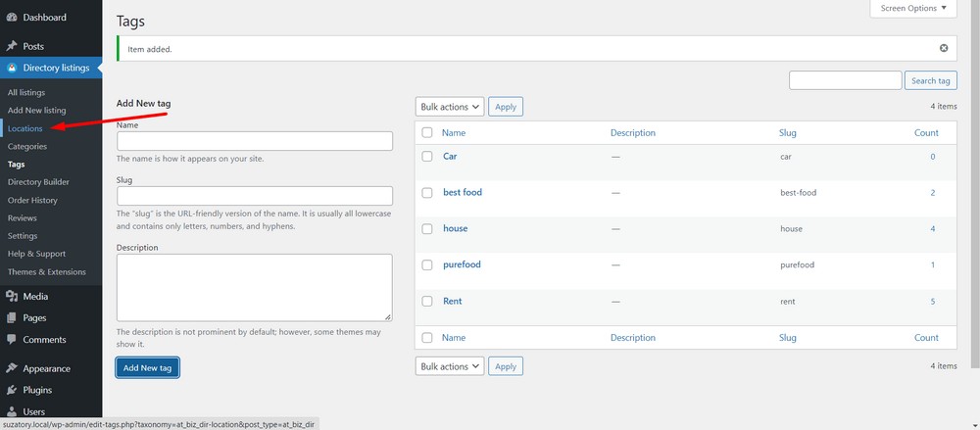Click the Dashboard gauge icon

click(11, 18)
